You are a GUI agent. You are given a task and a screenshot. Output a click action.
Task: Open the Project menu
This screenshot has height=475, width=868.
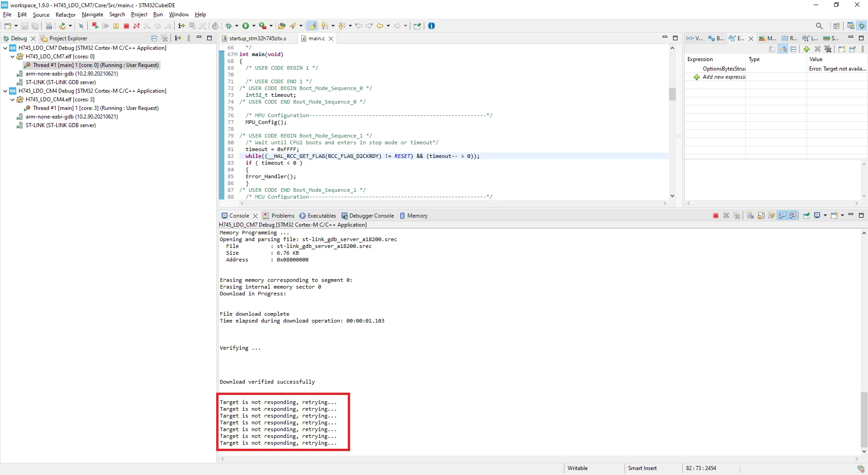139,14
